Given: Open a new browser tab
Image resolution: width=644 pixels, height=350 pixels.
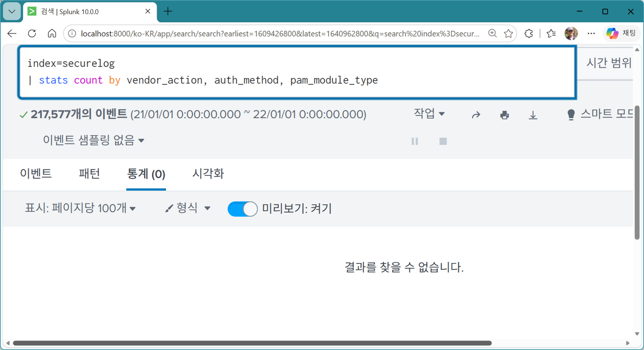Looking at the screenshot, I should 168,11.
